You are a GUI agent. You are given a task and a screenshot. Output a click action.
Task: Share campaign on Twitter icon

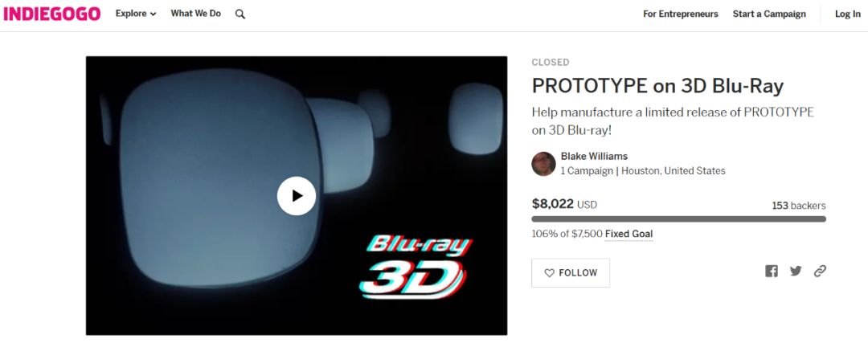coord(796,271)
